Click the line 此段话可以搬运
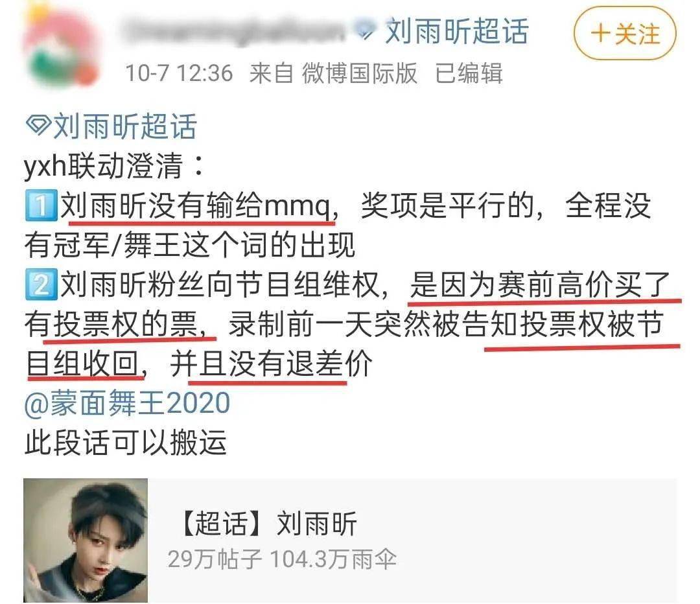Image resolution: width=700 pixels, height=604 pixels. coord(126,443)
